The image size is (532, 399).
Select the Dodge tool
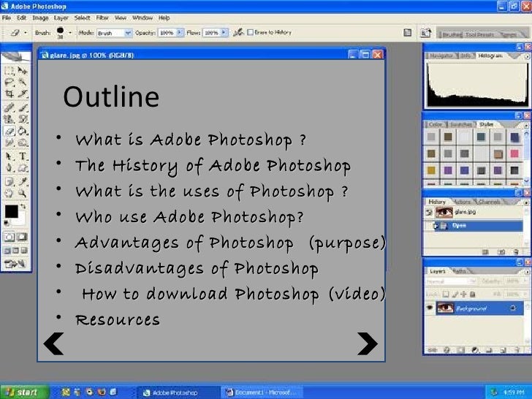[23, 142]
